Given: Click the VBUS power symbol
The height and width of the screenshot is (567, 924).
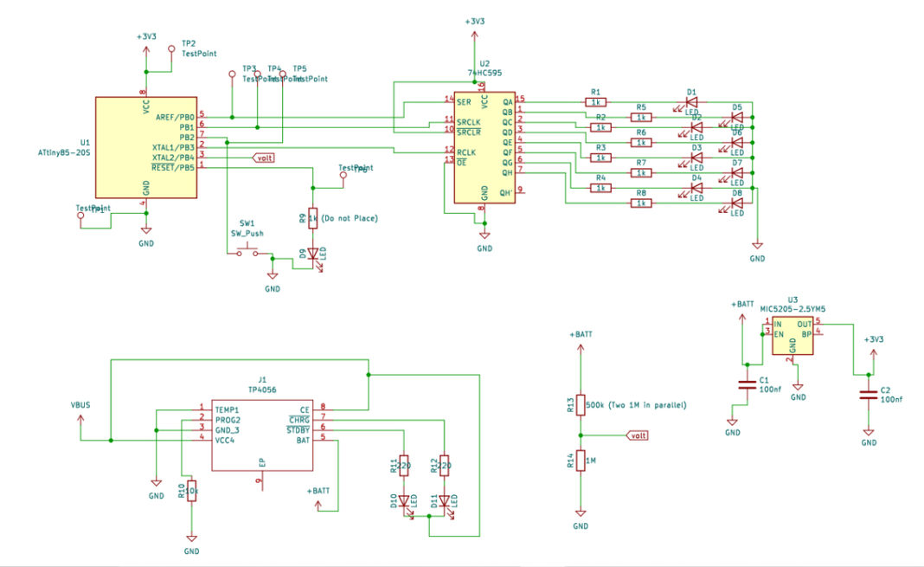Looking at the screenshot, I should (80, 417).
